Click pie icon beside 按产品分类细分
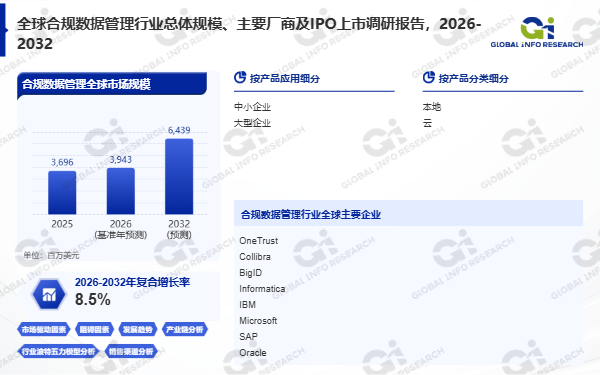600x375 pixels. (429, 77)
